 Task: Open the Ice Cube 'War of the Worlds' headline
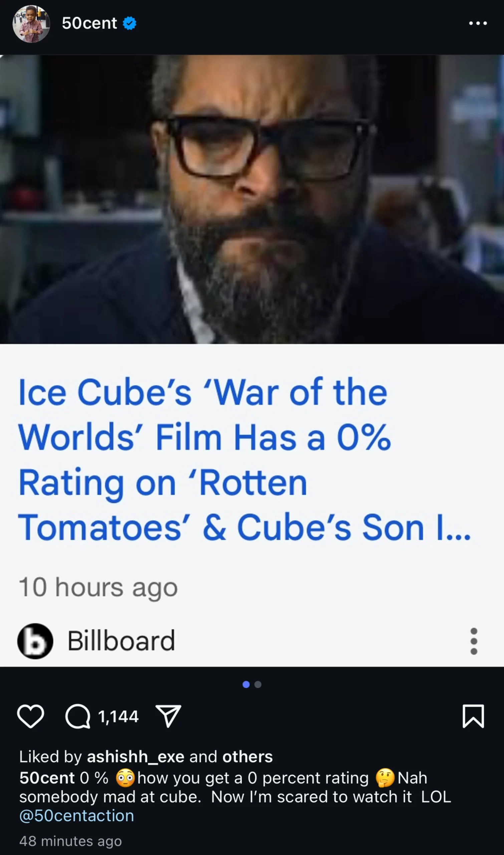point(245,460)
